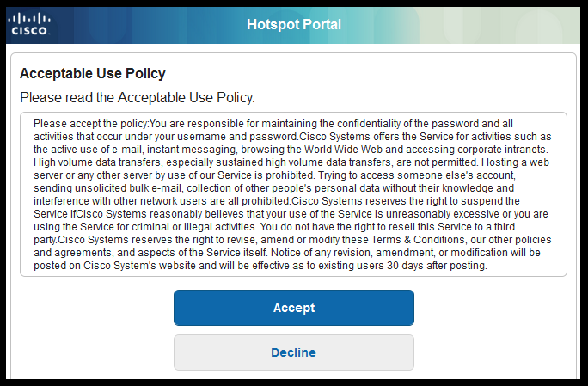Accept the Acceptable Use Policy
This screenshot has height=386, width=588.
tap(294, 308)
